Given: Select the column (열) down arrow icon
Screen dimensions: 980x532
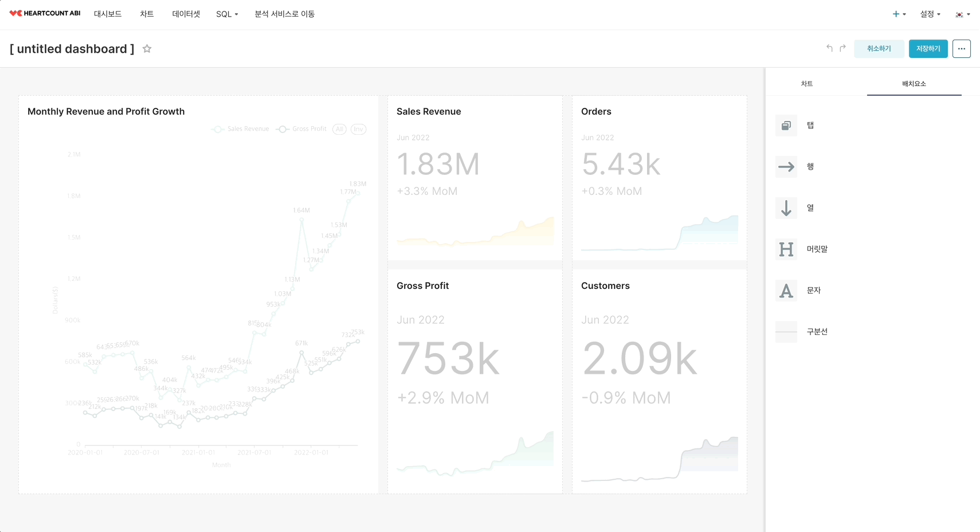Looking at the screenshot, I should [786, 208].
